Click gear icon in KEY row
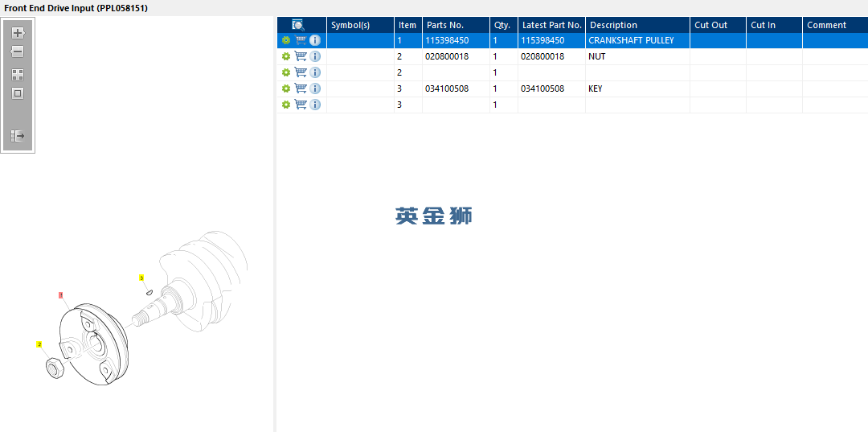The height and width of the screenshot is (432, 868). tap(285, 88)
